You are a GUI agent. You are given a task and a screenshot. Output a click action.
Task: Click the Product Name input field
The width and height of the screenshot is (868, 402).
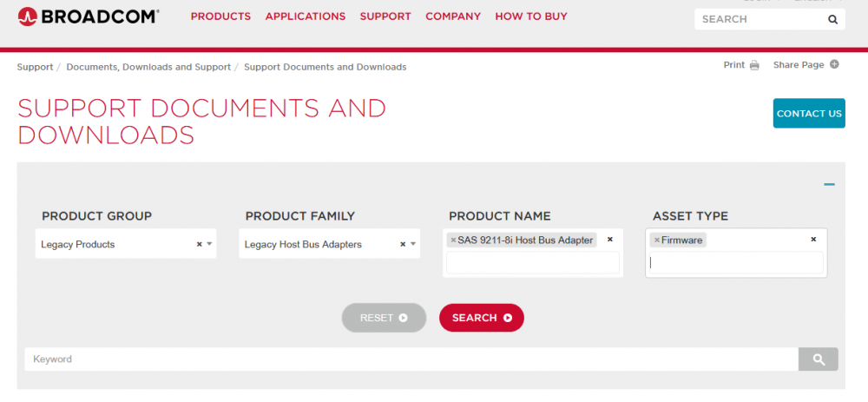click(x=533, y=262)
